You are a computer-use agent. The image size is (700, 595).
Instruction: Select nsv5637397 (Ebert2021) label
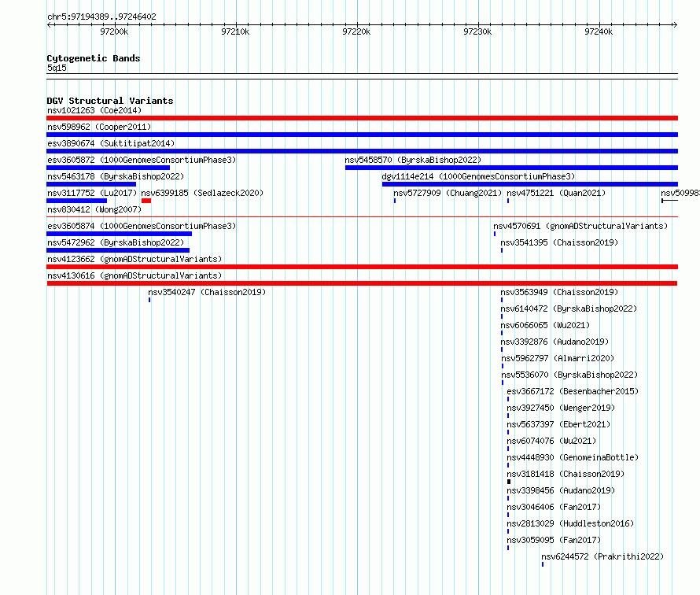click(x=558, y=424)
